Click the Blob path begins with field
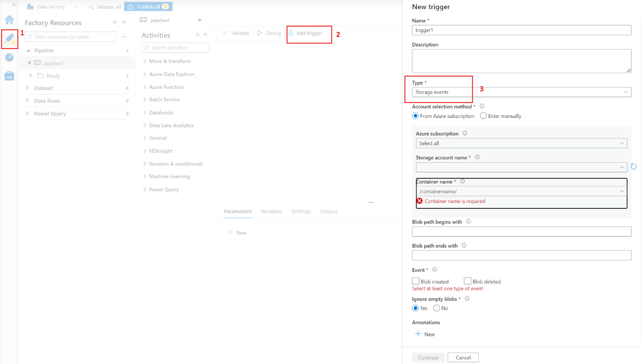The image size is (641, 364). click(x=521, y=231)
